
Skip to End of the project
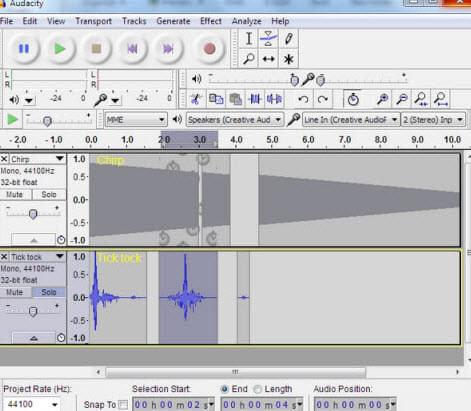[x=168, y=49]
